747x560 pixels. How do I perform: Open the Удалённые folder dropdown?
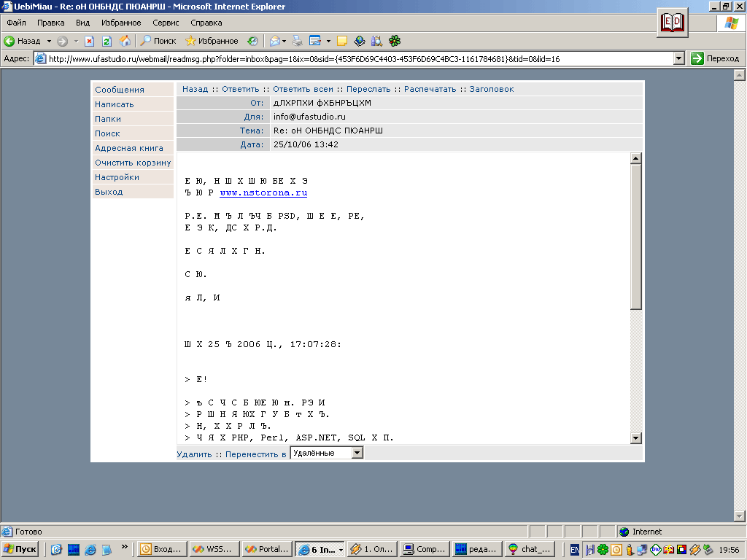(x=357, y=451)
